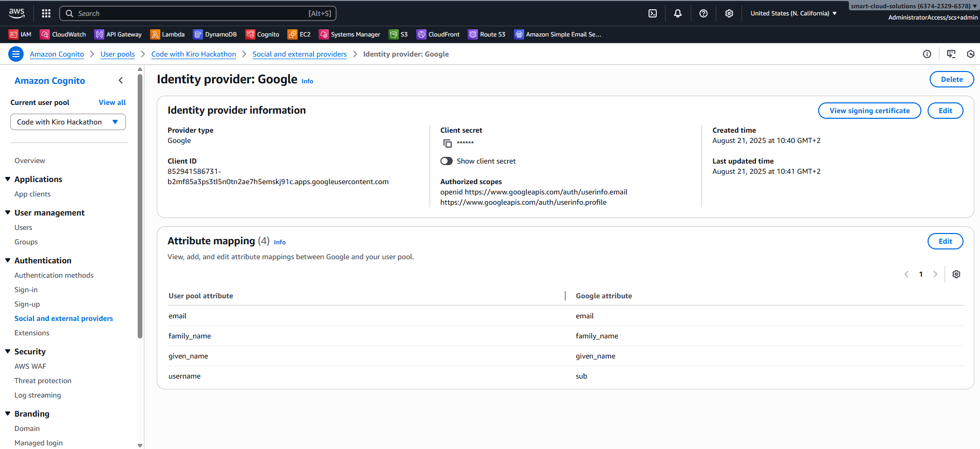Launch the CloudShell terminal icon
The image size is (980, 449).
tap(653, 13)
